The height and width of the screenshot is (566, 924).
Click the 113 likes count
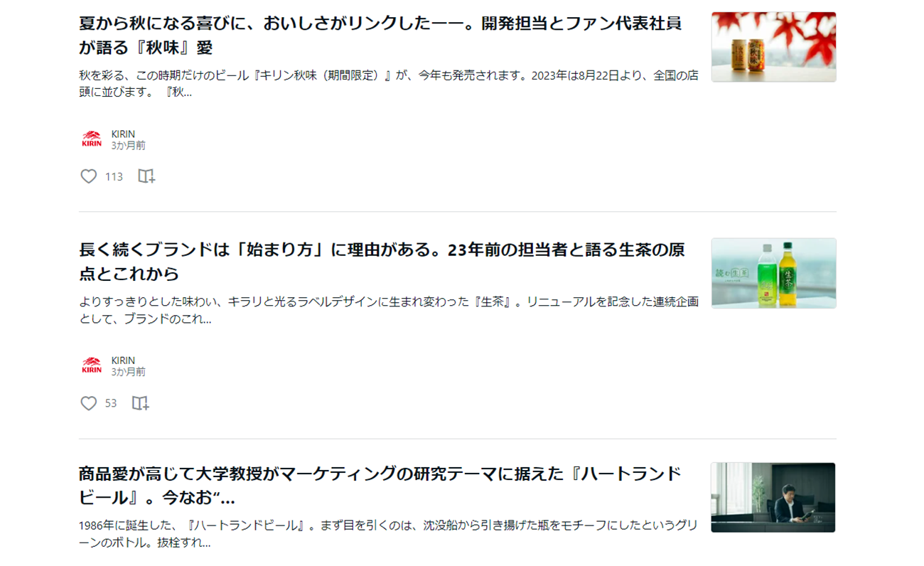click(x=114, y=176)
